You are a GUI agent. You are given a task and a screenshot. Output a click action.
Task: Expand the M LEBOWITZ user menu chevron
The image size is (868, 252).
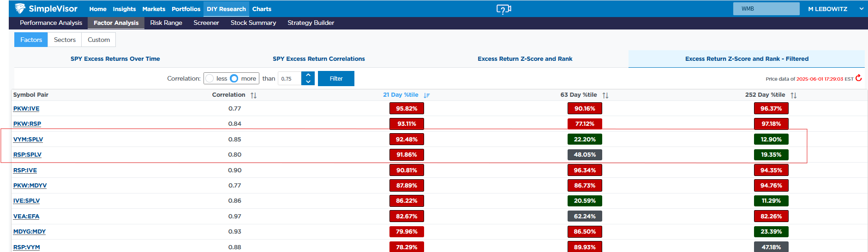click(x=861, y=9)
